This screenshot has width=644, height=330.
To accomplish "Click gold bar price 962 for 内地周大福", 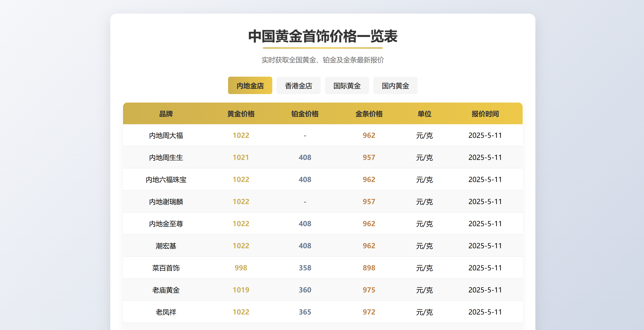I will pyautogui.click(x=369, y=135).
